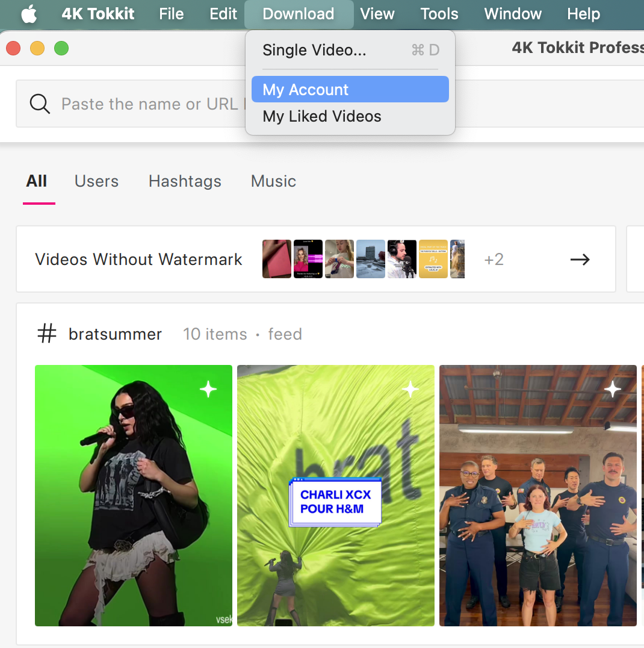Open the File menu
This screenshot has height=648, width=644.
pyautogui.click(x=171, y=14)
